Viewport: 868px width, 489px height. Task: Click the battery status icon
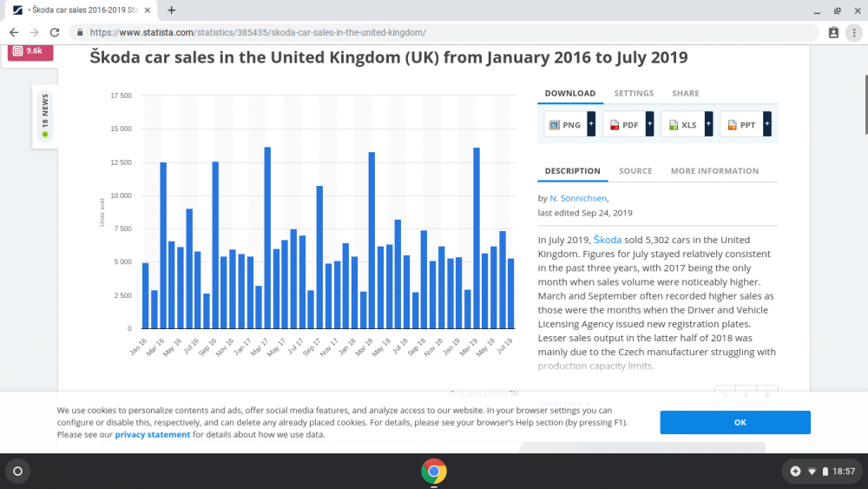[825, 472]
